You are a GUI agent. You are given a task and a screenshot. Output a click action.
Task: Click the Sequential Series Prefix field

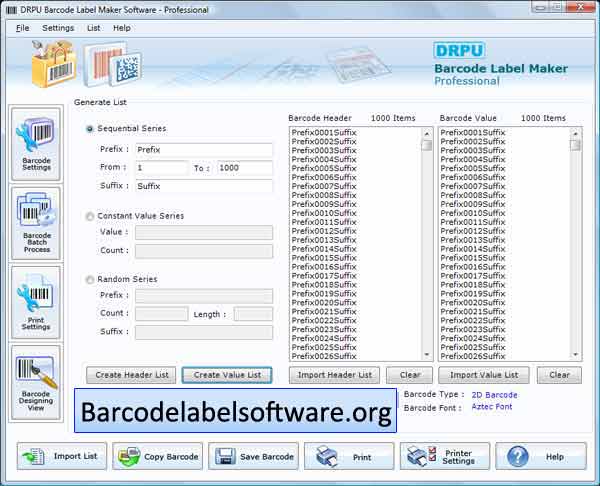click(204, 150)
